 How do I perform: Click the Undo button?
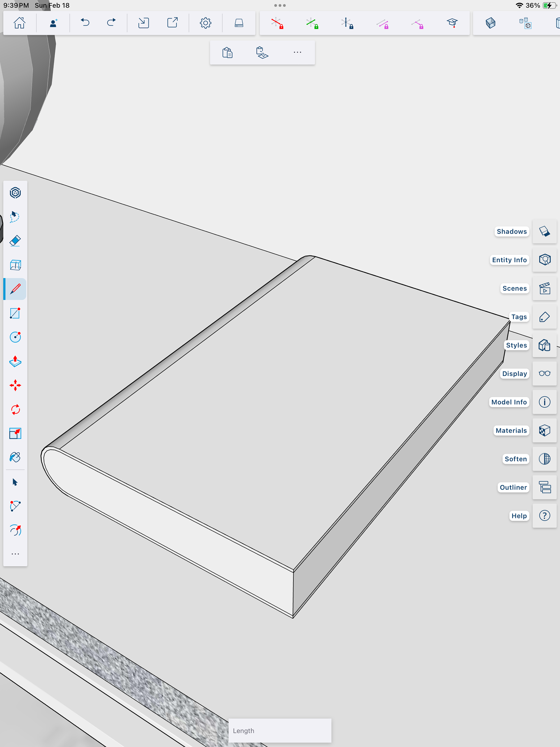pos(85,23)
